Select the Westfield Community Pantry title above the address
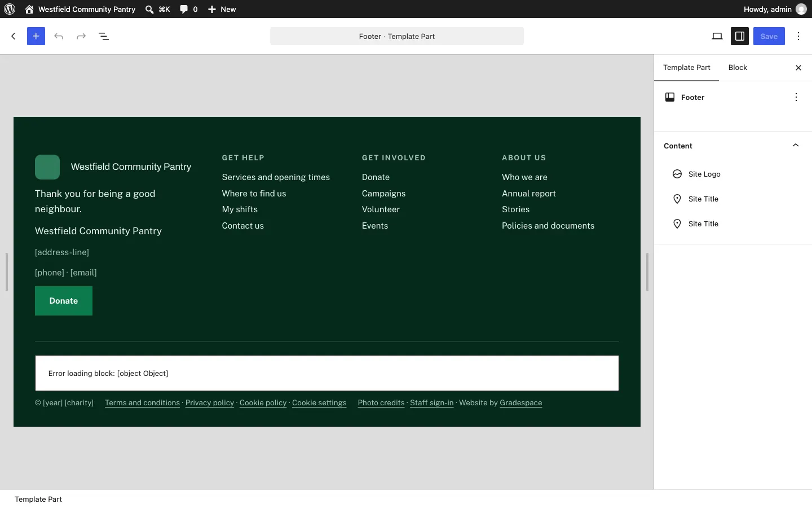 98,231
